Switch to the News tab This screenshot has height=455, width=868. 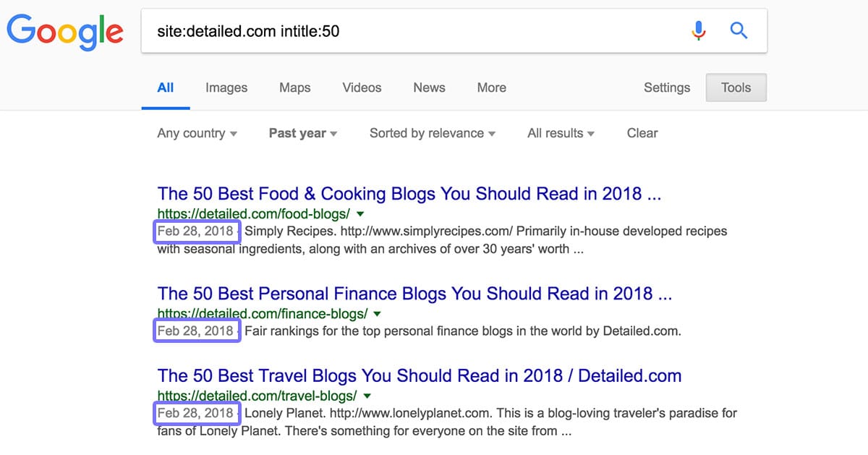coord(429,88)
